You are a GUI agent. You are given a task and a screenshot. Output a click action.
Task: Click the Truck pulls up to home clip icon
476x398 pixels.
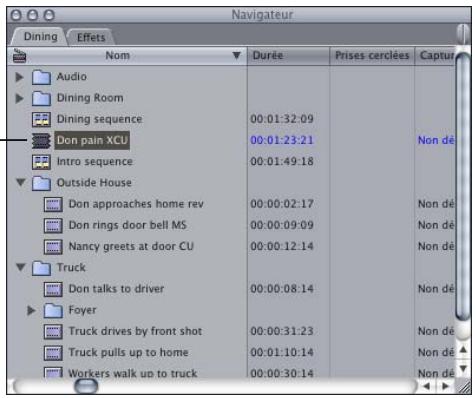53,353
